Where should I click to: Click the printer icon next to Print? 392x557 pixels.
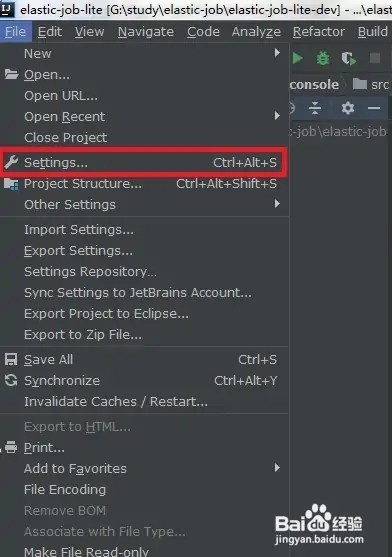pos(11,447)
